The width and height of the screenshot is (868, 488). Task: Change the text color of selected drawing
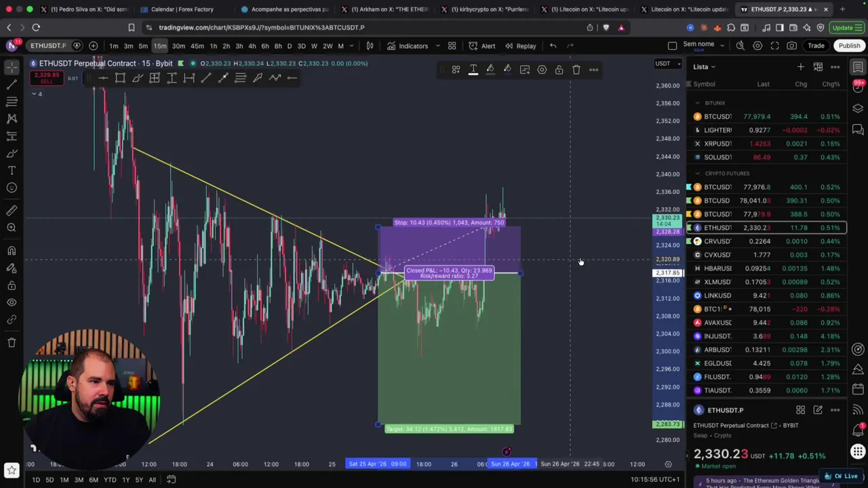point(473,69)
